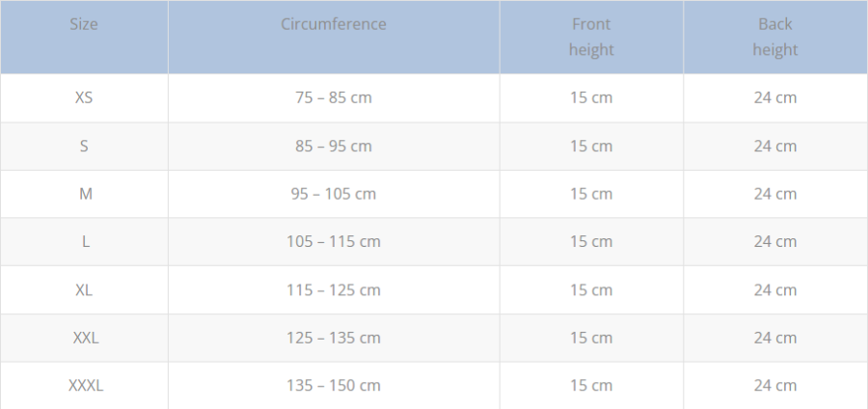Select the XS size cell
Image resolution: width=868 pixels, height=409 pixels.
(84, 98)
